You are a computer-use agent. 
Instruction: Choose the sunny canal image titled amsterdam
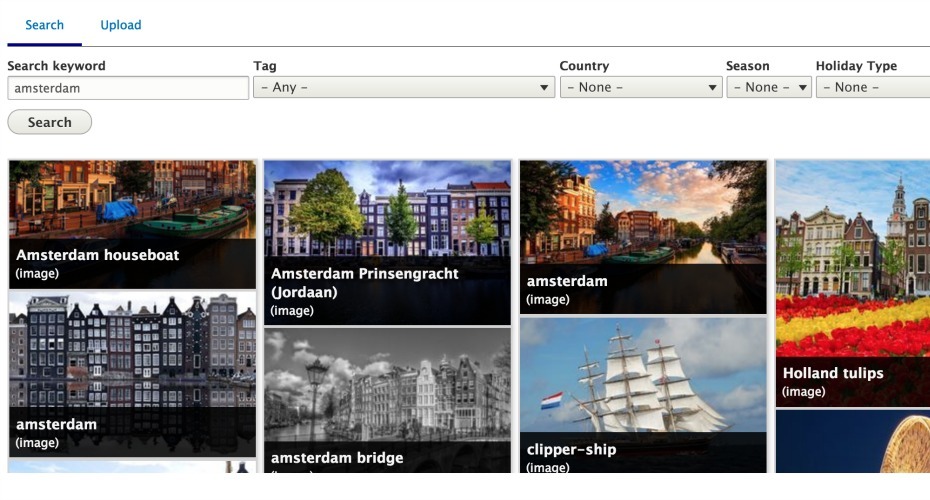[643, 237]
